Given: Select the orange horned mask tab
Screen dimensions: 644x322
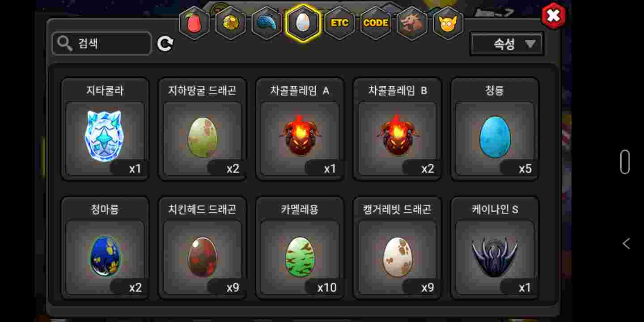Looking at the screenshot, I should pos(448,23).
